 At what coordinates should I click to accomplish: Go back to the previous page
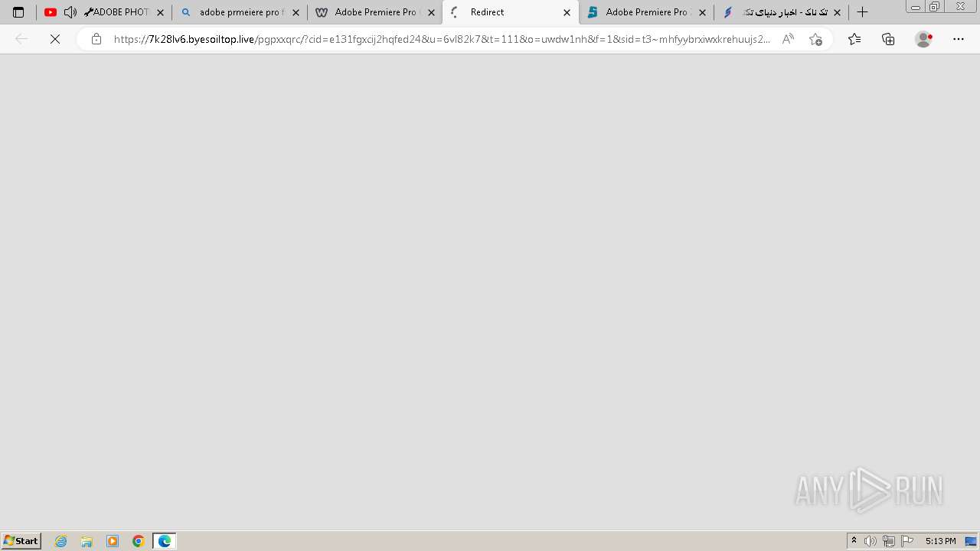[x=21, y=39]
